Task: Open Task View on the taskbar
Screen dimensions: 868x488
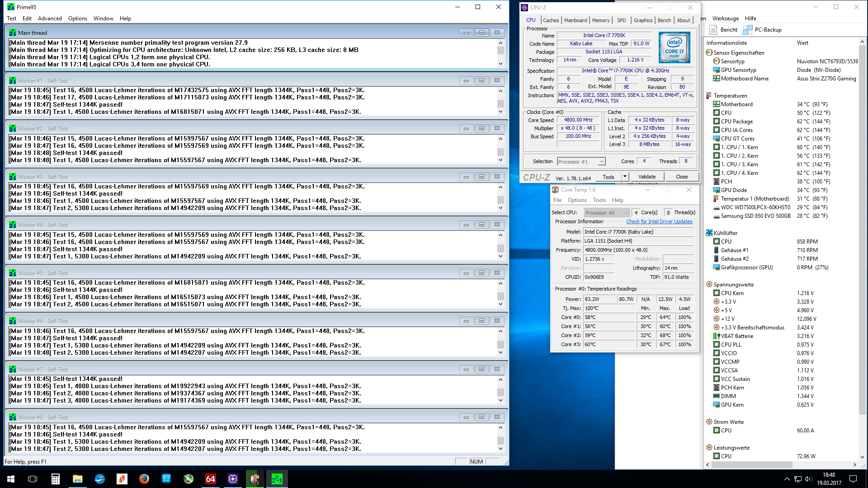Action: pos(33,479)
